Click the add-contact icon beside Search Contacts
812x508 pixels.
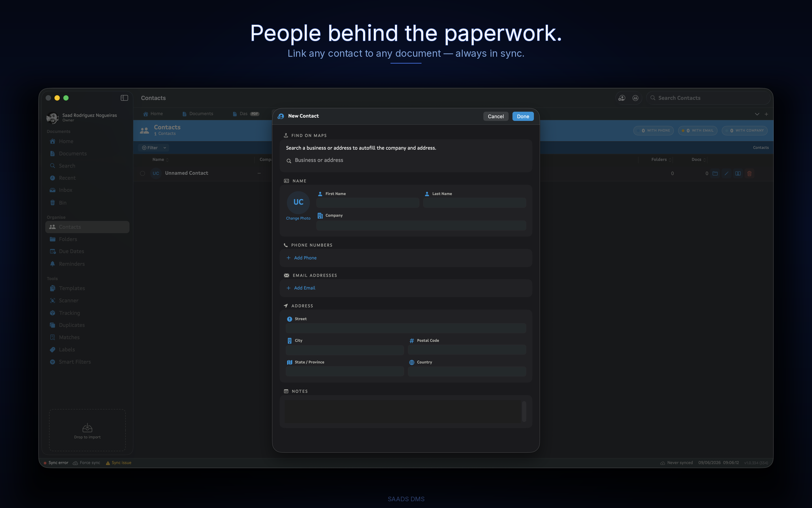[x=622, y=98]
